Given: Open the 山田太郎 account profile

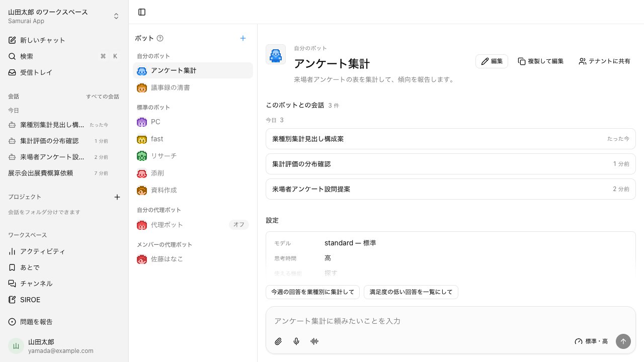Looking at the screenshot, I should point(64,346).
